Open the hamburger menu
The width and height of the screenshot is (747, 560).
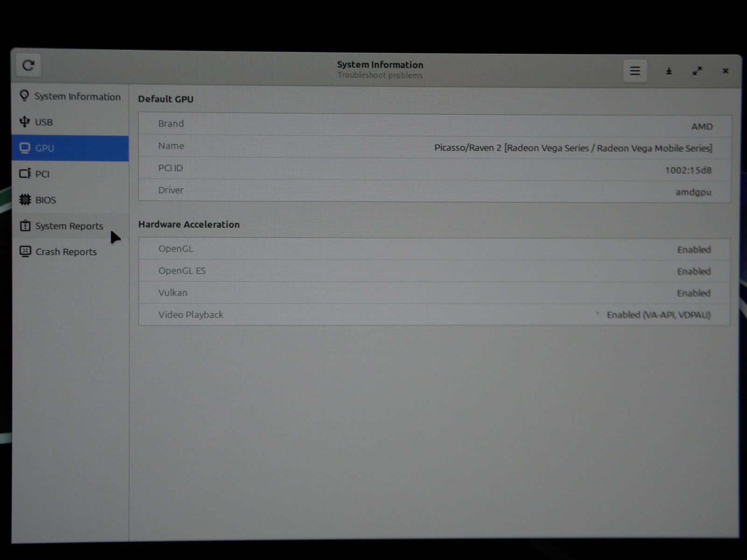point(635,71)
